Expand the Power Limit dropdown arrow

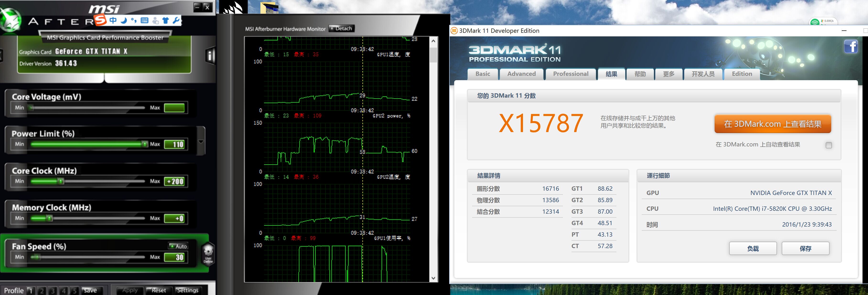coord(201,141)
